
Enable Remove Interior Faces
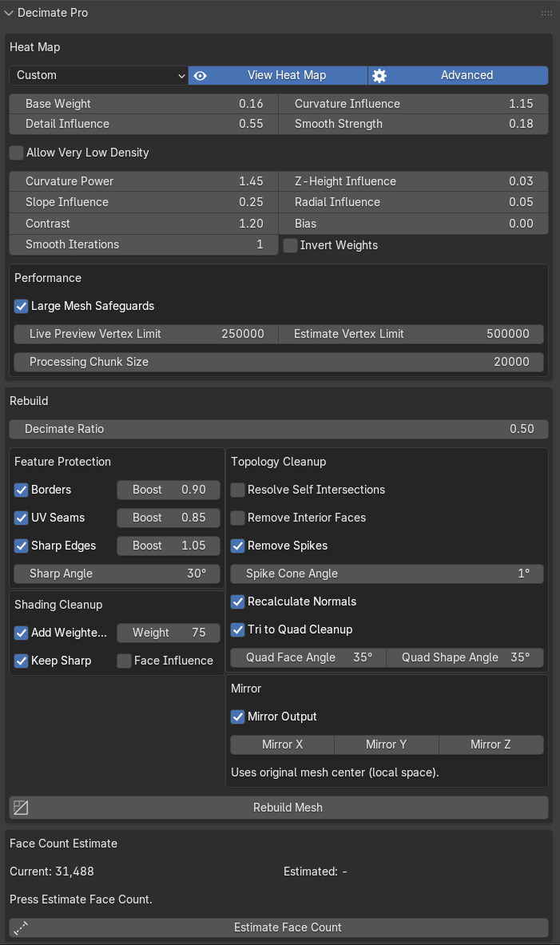point(237,518)
